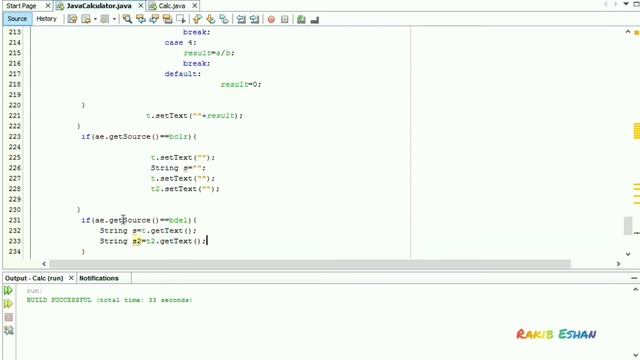This screenshot has height=360, width=640.
Task: Click code line 'if(ae.getSource()==bclr){'
Action: [x=139, y=137]
